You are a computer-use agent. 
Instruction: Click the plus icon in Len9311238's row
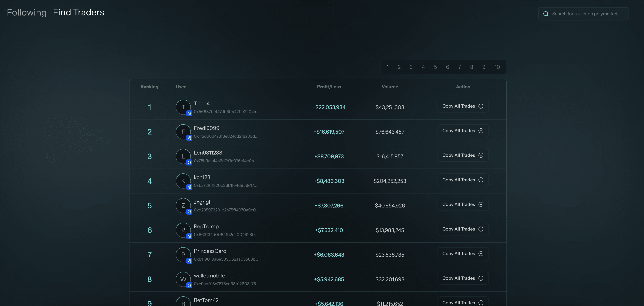481,155
